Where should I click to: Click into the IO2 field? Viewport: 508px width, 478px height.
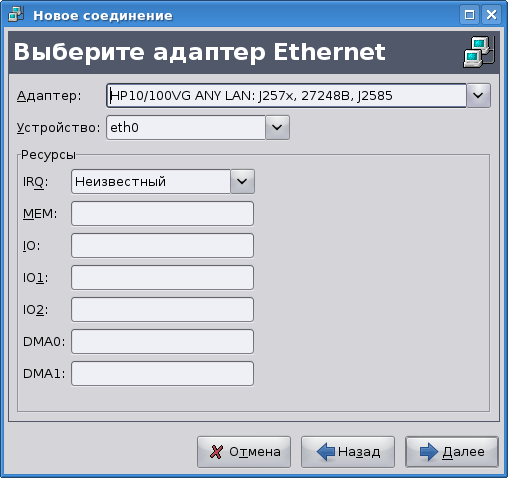tap(162, 310)
